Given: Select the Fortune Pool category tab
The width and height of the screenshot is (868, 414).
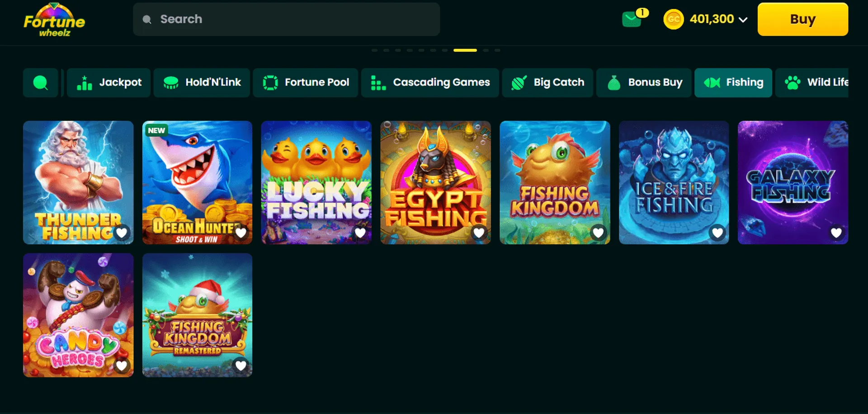Looking at the screenshot, I should coord(306,82).
